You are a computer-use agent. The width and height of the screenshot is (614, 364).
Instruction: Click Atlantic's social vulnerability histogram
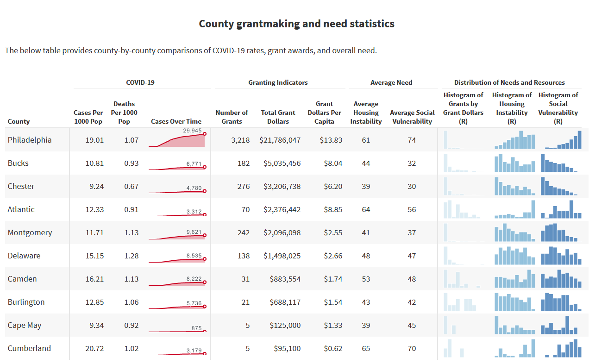(561, 209)
